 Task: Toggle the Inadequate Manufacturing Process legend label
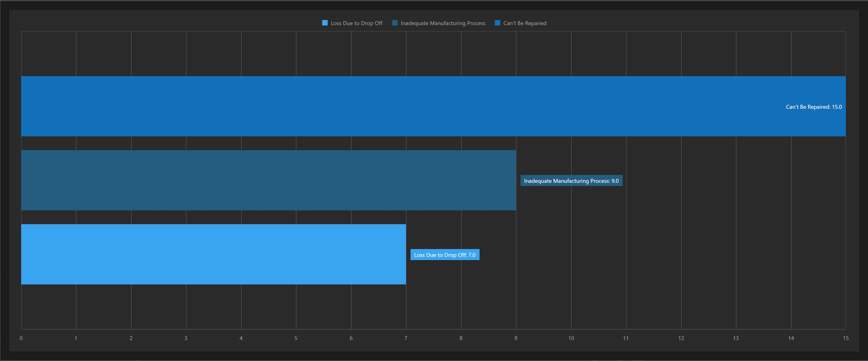[x=443, y=23]
